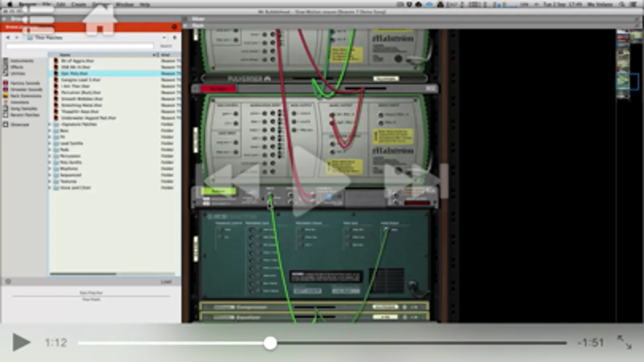Viewport: 644px width, 362px height.
Task: Expand the Percussion folder
Action: [50, 156]
